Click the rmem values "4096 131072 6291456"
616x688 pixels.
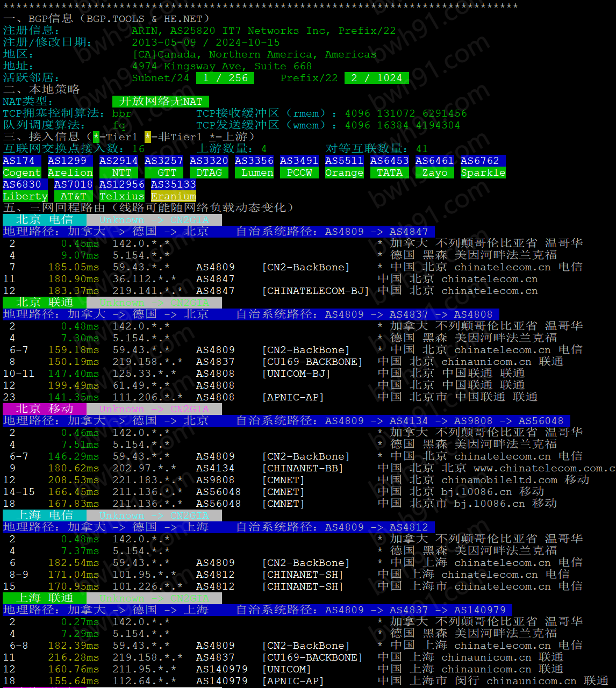pyautogui.click(x=406, y=113)
